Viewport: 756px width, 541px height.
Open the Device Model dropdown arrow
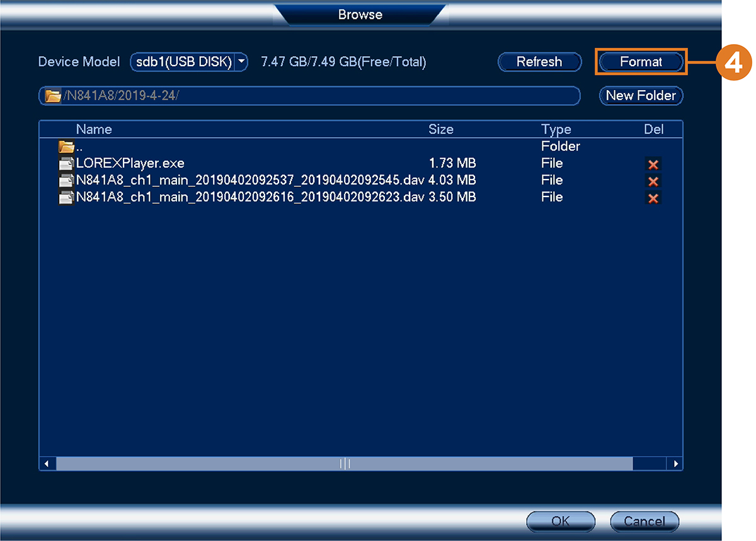[x=241, y=62]
